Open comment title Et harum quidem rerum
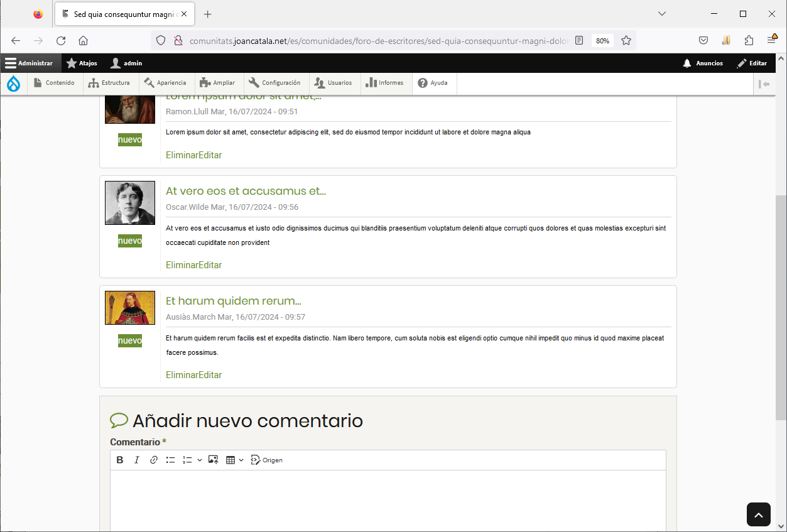 234,301
